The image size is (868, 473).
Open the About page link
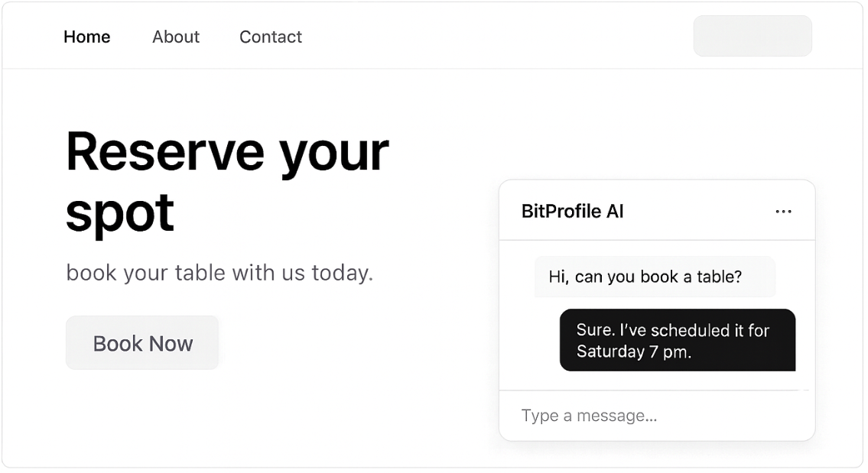pos(175,36)
